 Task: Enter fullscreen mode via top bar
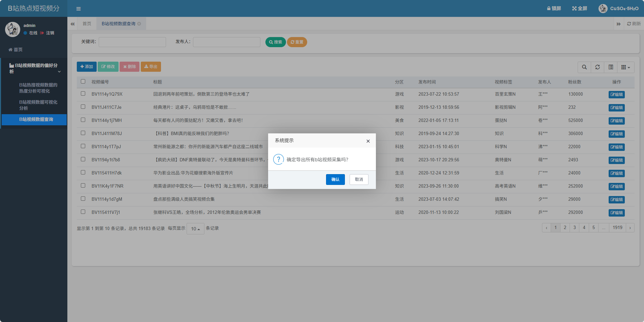(579, 8)
